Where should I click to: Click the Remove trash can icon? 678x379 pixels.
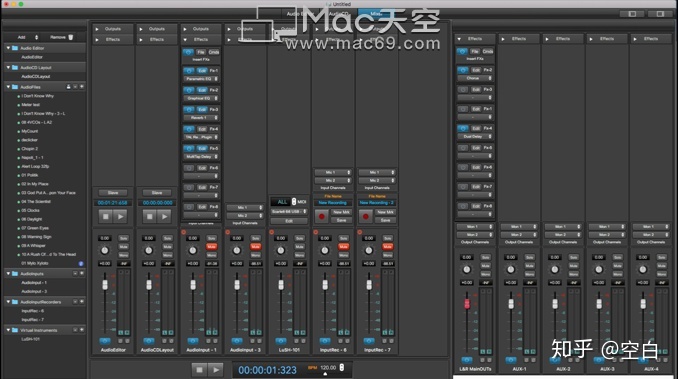pyautogui.click(x=70, y=37)
